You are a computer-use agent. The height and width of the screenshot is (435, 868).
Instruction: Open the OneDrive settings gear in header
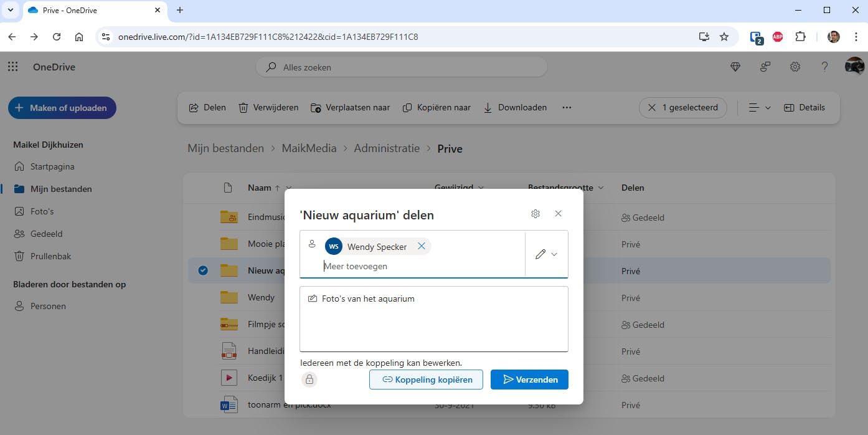(795, 67)
